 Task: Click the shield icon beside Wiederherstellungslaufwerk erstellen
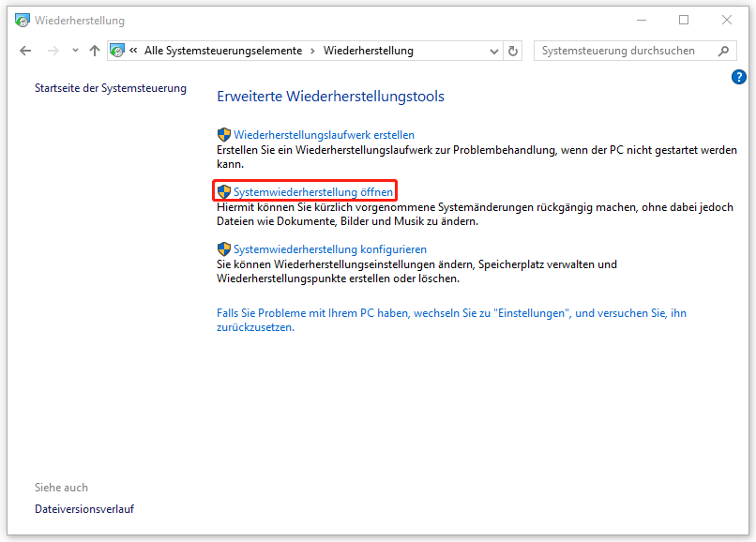[224, 134]
